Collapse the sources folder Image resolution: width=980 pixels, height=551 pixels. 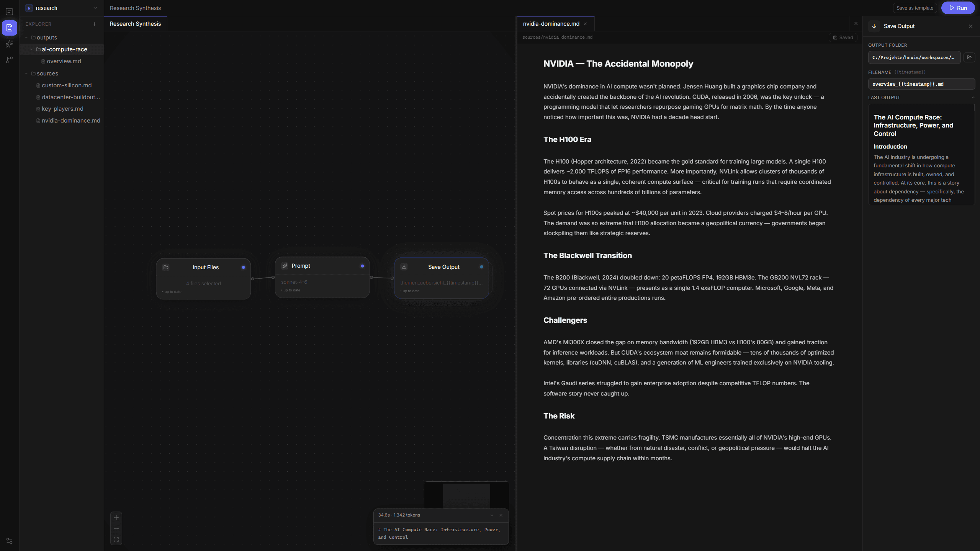(x=26, y=74)
